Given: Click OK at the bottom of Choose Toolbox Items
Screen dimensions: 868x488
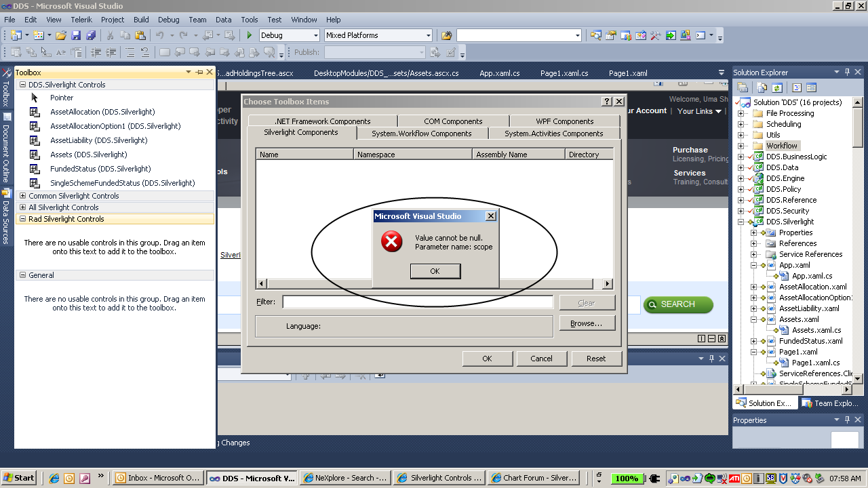Looking at the screenshot, I should coord(487,359).
